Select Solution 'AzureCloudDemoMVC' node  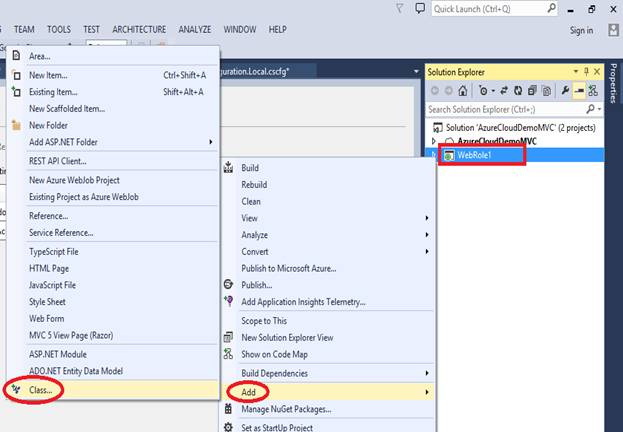(x=520, y=128)
